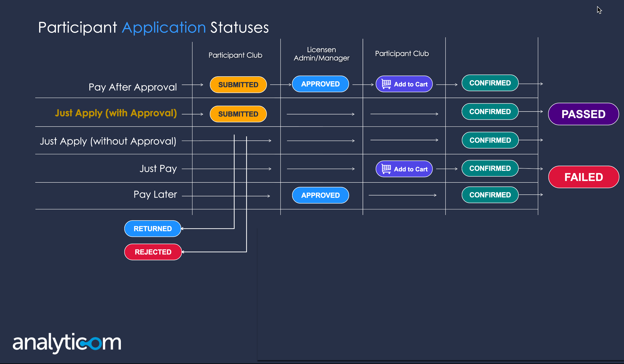
Task: Click the red FAILED status badge
Action: point(583,177)
